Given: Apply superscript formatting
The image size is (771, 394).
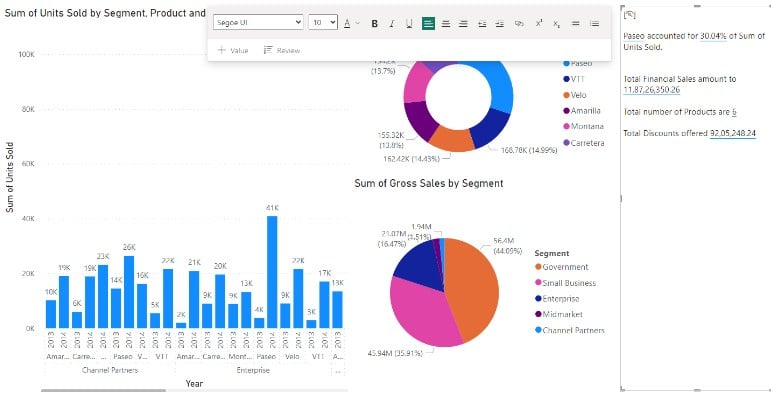Looking at the screenshot, I should tap(539, 23).
